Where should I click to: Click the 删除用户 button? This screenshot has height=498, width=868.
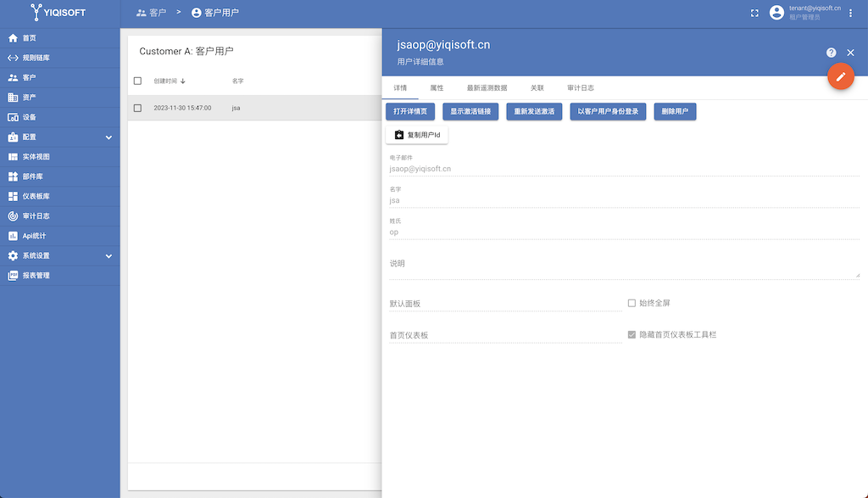(675, 111)
